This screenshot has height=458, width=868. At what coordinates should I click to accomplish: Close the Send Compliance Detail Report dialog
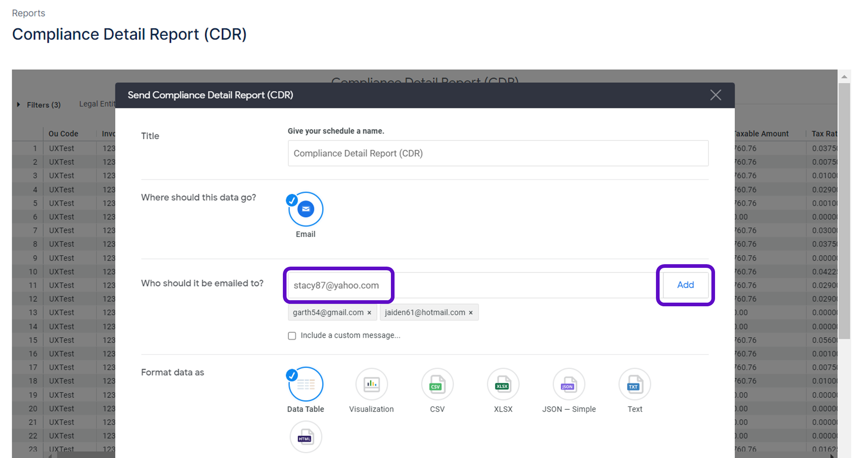tap(715, 95)
